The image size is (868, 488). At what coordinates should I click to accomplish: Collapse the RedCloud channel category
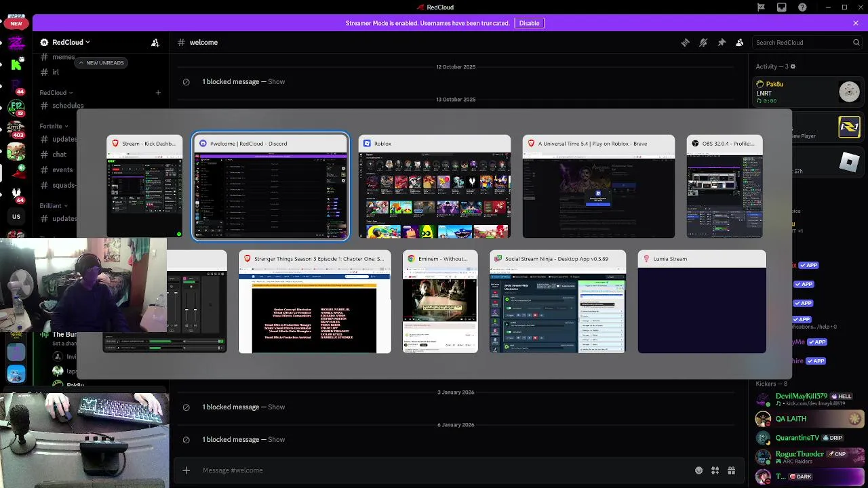coord(56,93)
